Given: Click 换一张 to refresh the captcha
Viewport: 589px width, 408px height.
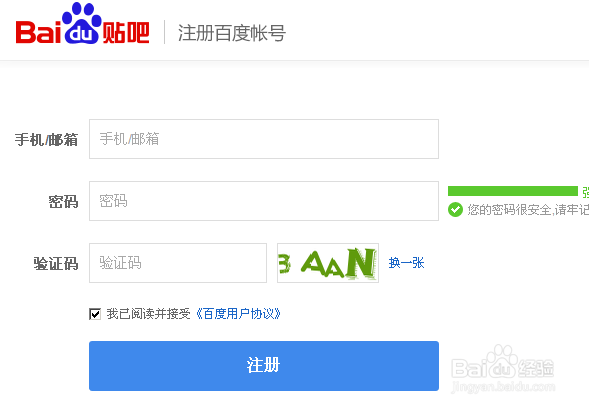Looking at the screenshot, I should click(x=406, y=263).
